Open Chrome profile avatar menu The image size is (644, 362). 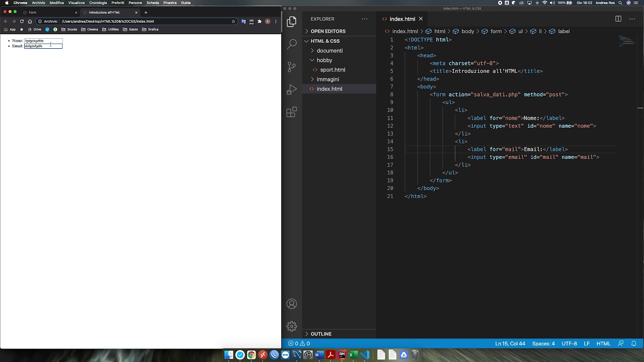click(268, 21)
